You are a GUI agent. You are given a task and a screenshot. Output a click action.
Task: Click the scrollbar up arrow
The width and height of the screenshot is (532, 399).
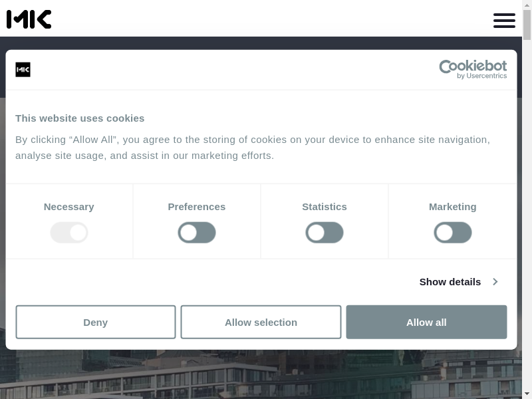(527, 5)
